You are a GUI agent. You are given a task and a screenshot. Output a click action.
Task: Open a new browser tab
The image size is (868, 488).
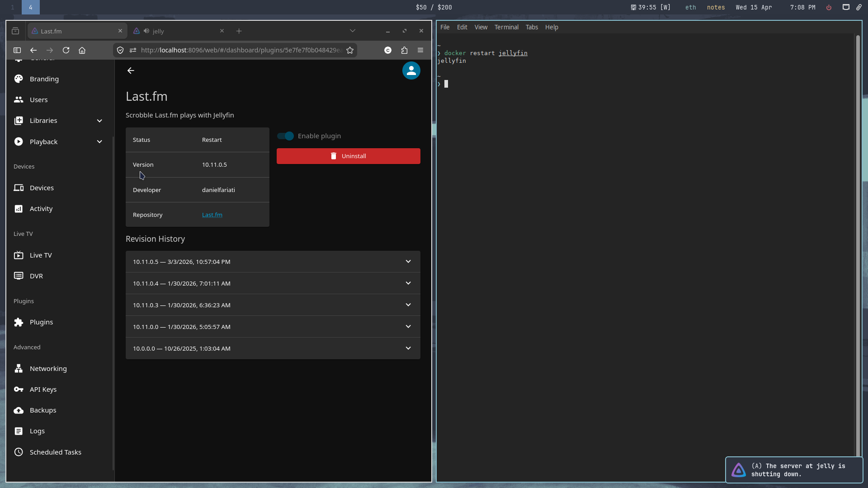click(239, 31)
